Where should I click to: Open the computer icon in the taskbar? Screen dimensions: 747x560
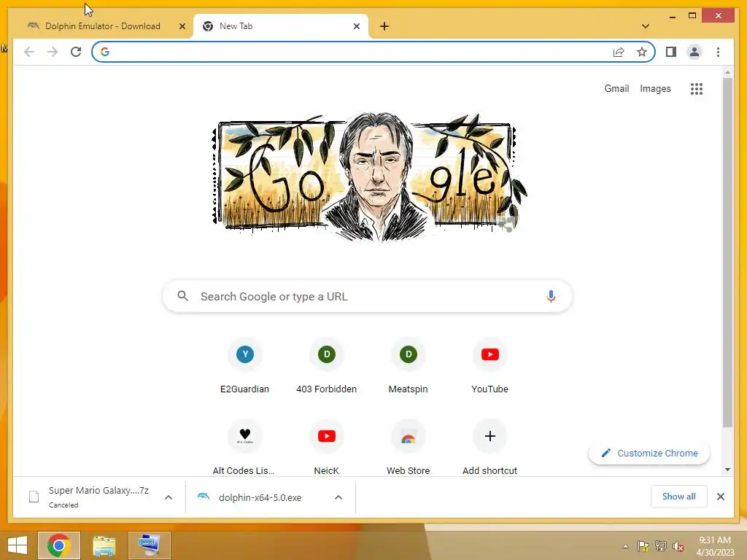click(149, 545)
